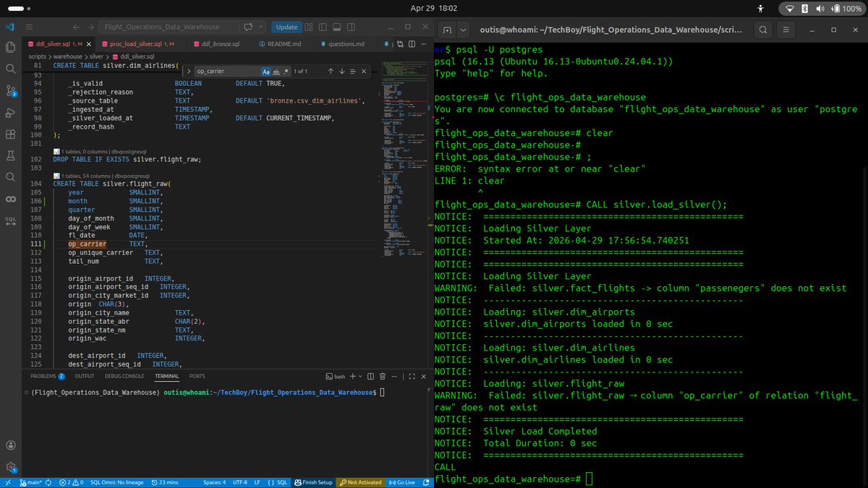Image resolution: width=868 pixels, height=488 pixels.
Task: Go back with the navigation arrow
Action: [x=77, y=27]
